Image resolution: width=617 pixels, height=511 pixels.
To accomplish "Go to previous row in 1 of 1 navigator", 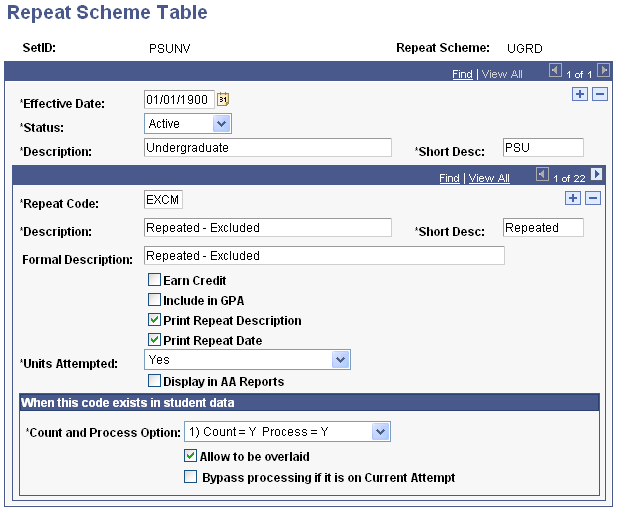I will (x=555, y=71).
